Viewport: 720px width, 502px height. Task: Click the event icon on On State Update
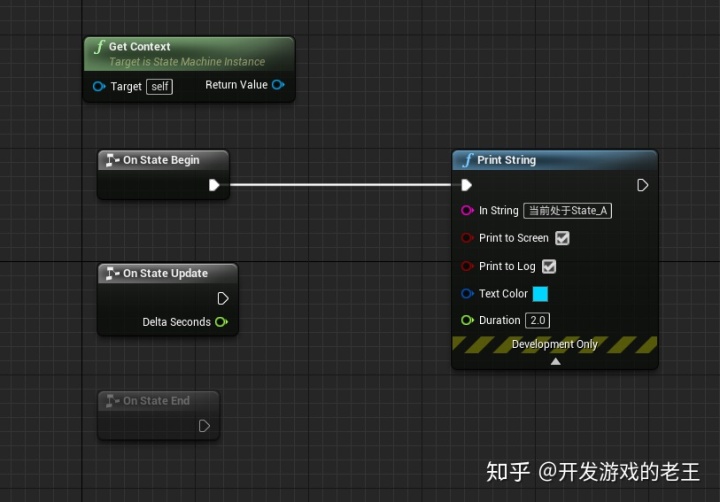click(112, 273)
